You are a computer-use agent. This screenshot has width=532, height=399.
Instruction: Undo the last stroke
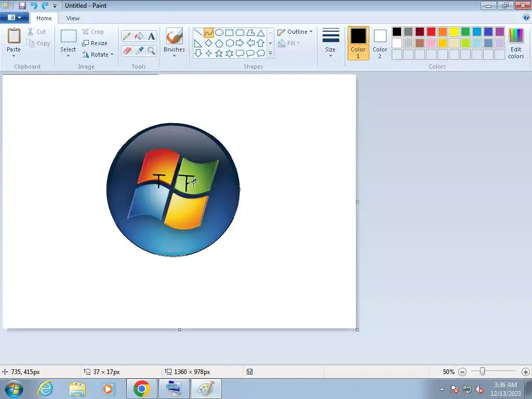[x=34, y=5]
